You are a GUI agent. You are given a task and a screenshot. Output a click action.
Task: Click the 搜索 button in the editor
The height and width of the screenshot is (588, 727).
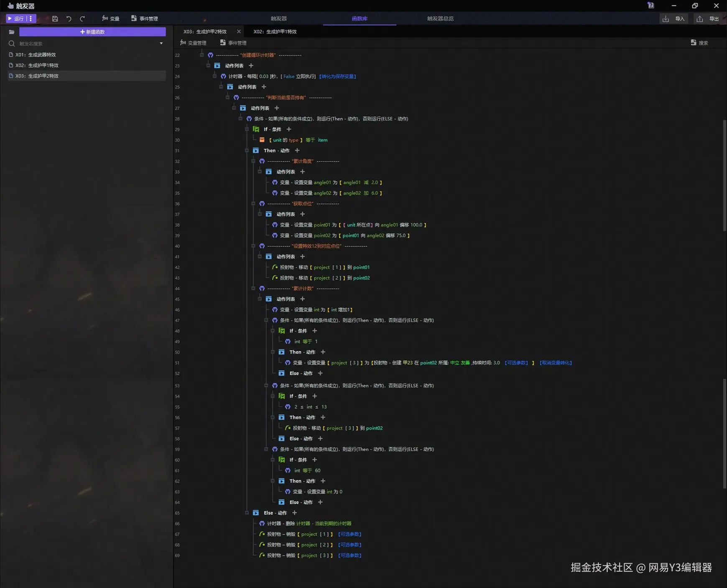click(x=699, y=43)
